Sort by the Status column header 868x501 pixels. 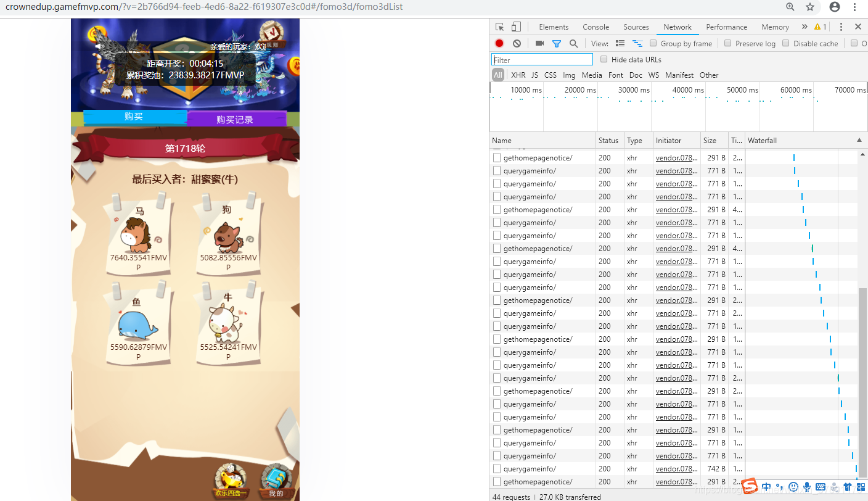coord(610,140)
